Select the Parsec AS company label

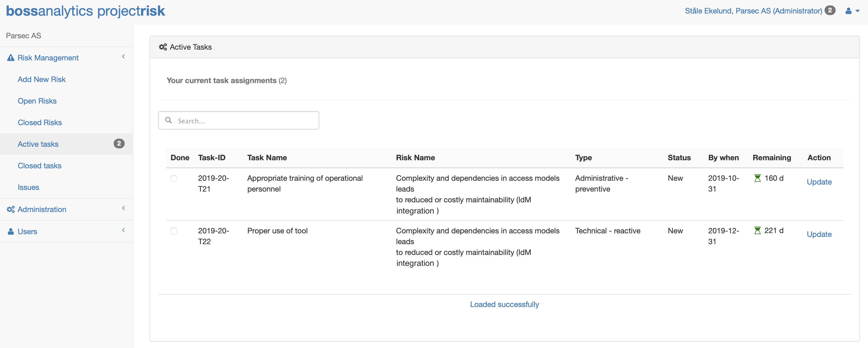(23, 35)
